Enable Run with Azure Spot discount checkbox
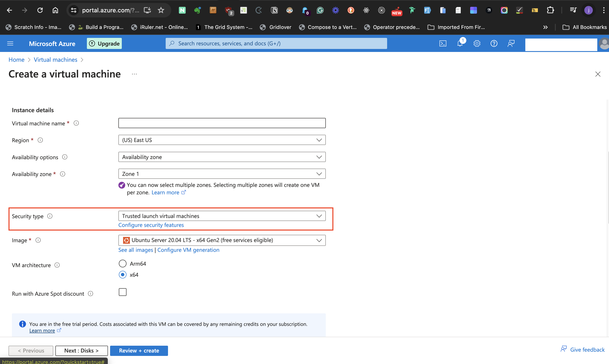Image resolution: width=609 pixels, height=364 pixels. tap(122, 292)
